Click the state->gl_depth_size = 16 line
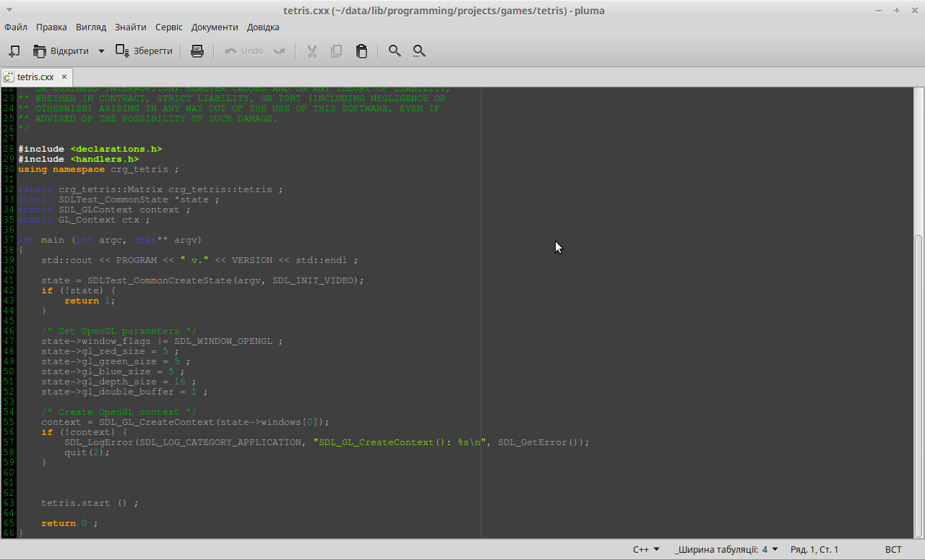The height and width of the screenshot is (560, 925). pos(119,382)
